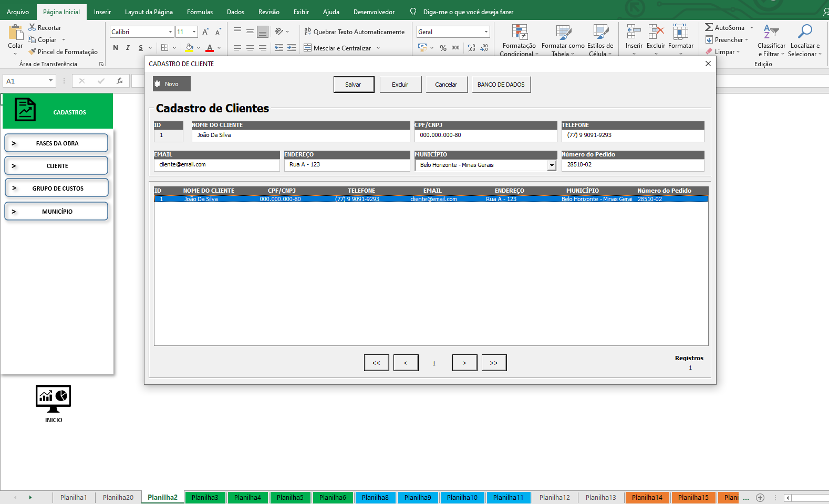Open the Fórmulas ribbon tab
Image resolution: width=829 pixels, height=504 pixels.
[200, 12]
